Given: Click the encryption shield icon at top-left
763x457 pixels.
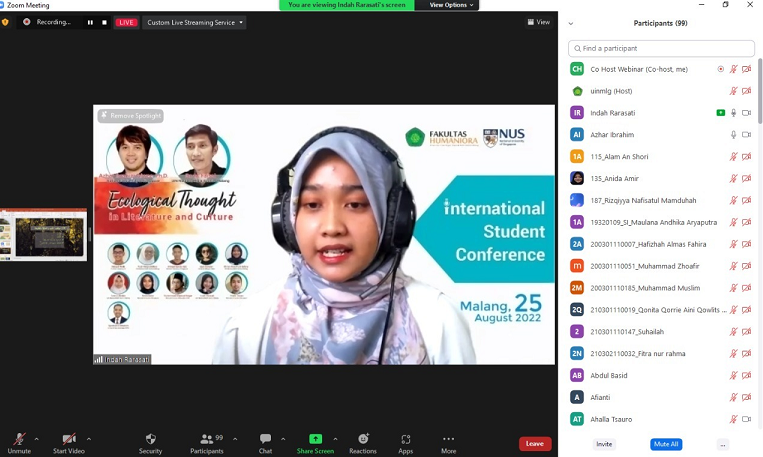Looking at the screenshot, I should [x=5, y=22].
